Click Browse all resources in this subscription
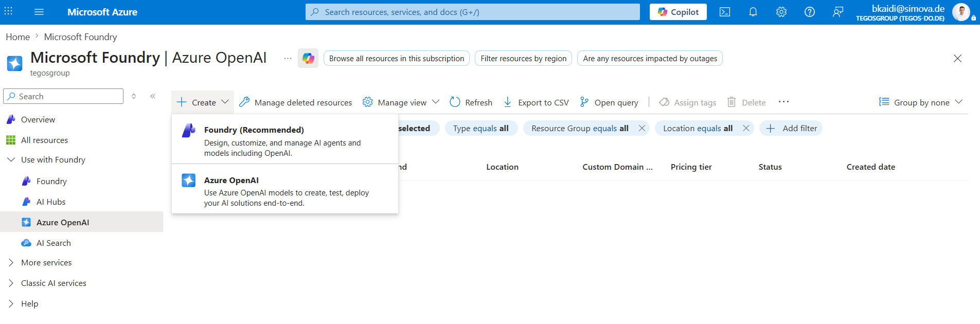This screenshot has height=324, width=980. [x=397, y=59]
